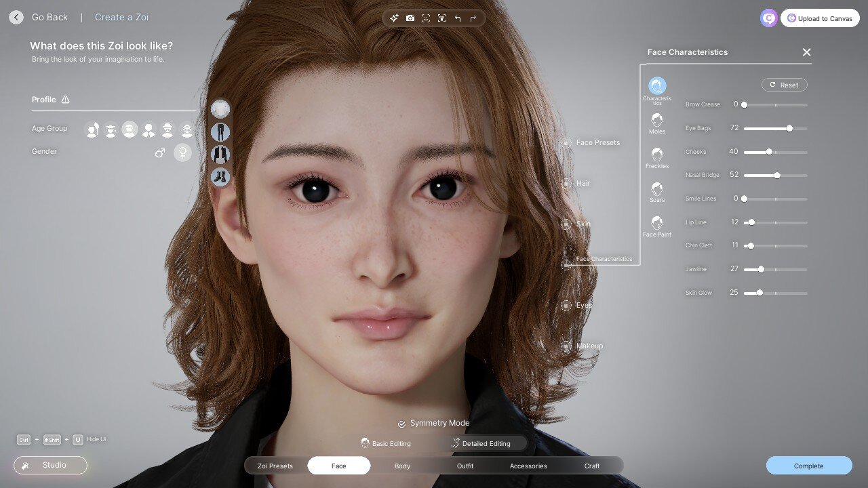The height and width of the screenshot is (488, 868).
Task: Select the first age group icon
Action: click(x=92, y=129)
